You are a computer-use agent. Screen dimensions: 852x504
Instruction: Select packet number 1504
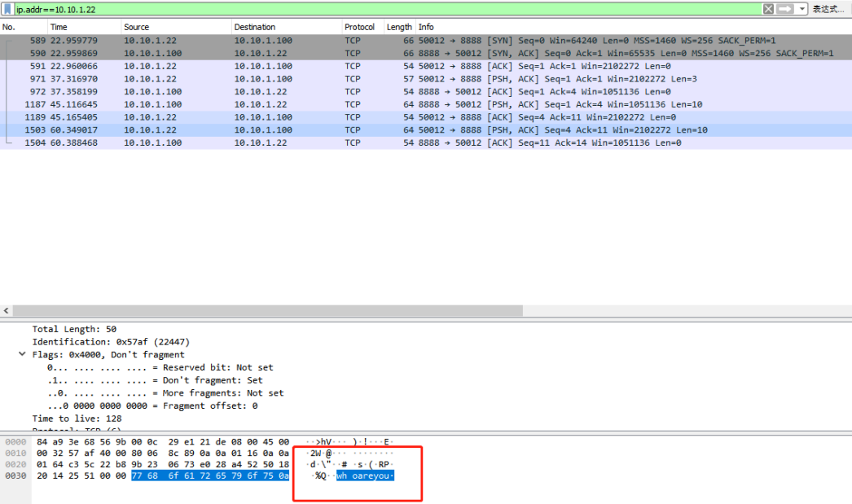tap(426, 142)
